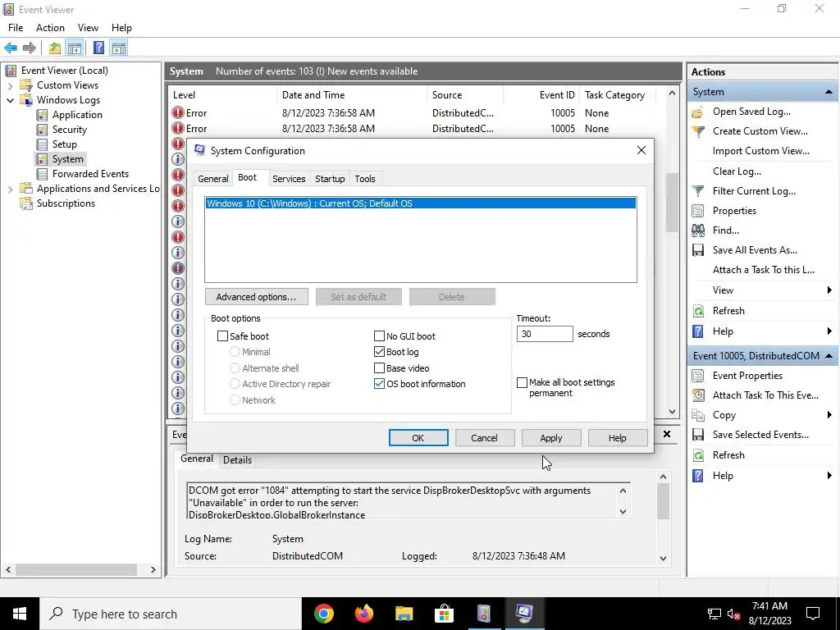The image size is (840, 630).
Task: Open Google Chrome from taskbar
Action: tap(324, 614)
